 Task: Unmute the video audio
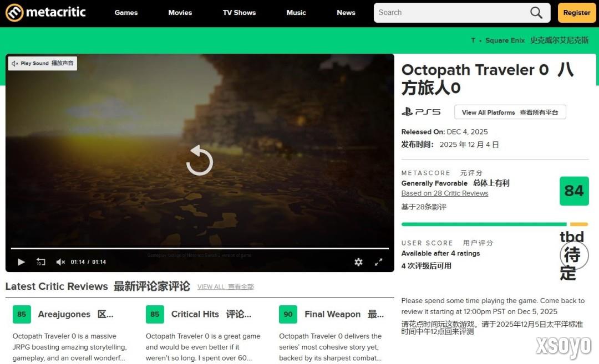[60, 262]
